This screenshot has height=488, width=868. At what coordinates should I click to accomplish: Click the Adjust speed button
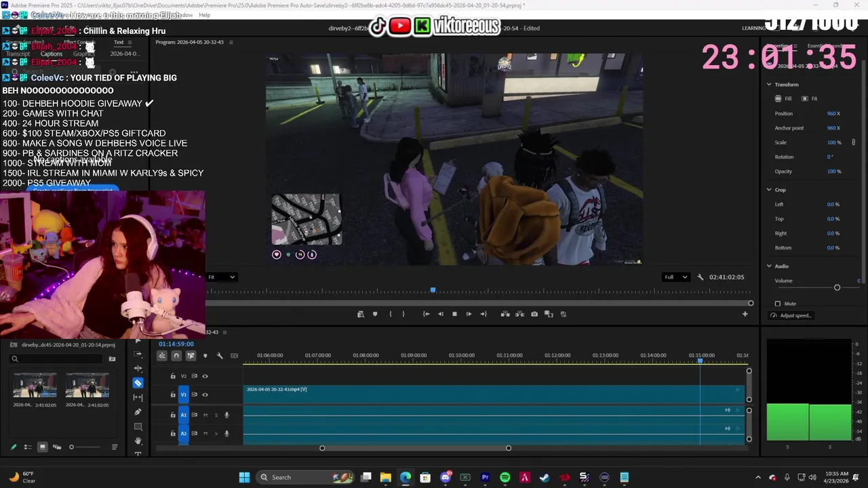tap(791, 316)
